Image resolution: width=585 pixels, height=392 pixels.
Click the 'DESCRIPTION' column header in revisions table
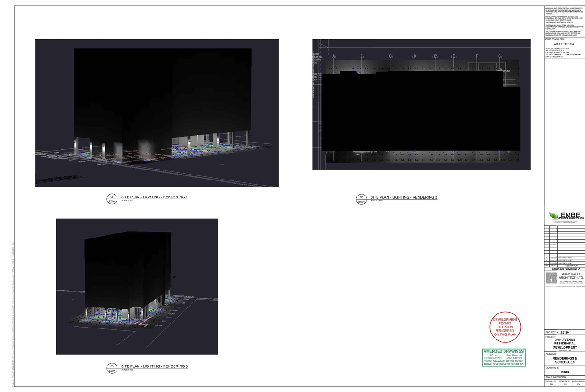571,266
